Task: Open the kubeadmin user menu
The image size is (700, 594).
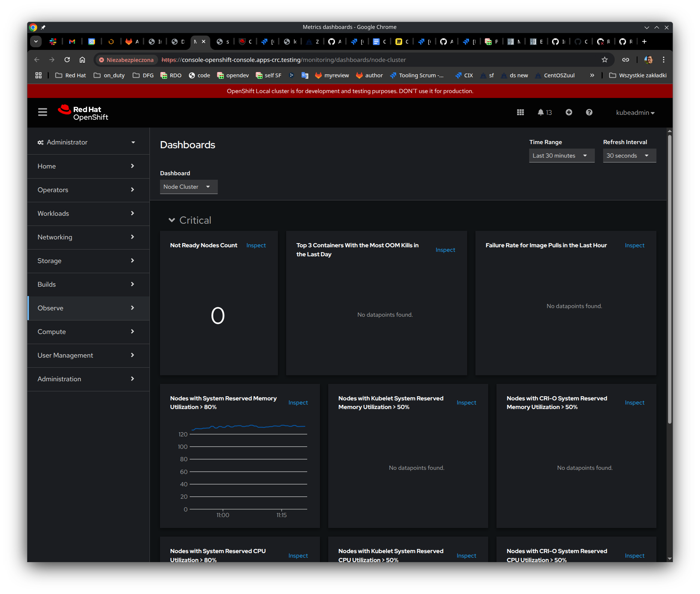Action: [x=635, y=113]
